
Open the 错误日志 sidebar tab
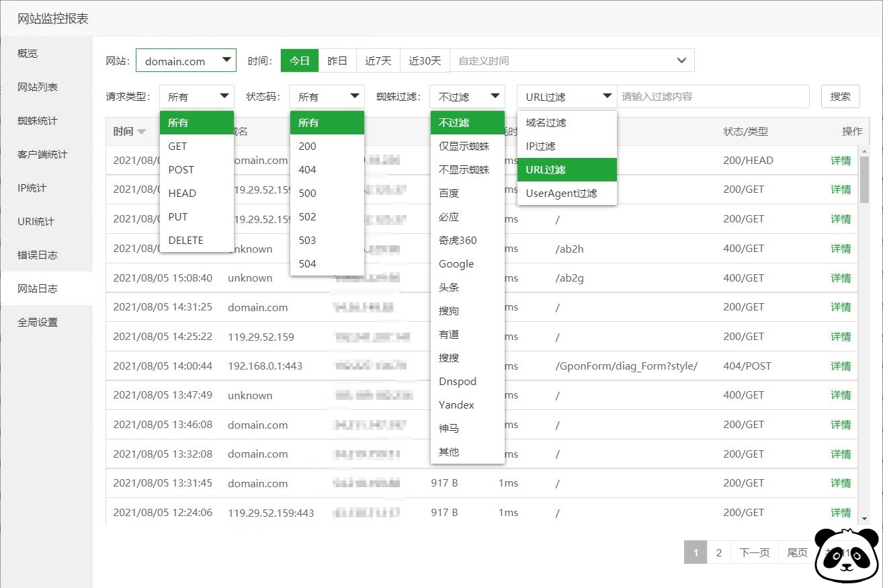click(38, 255)
